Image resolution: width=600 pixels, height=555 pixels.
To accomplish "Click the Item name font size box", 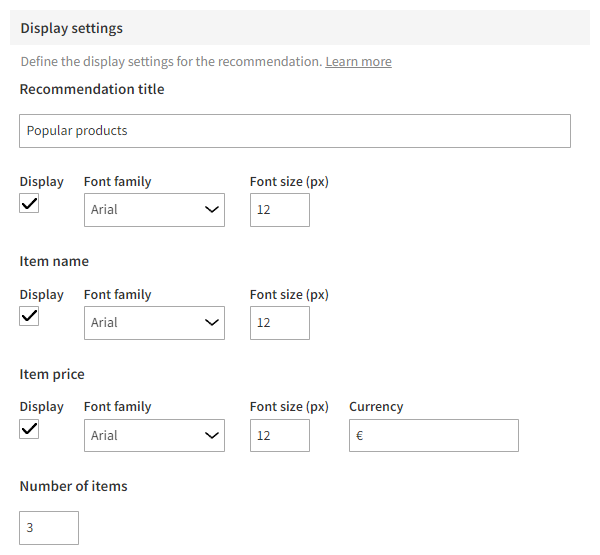I will 279,323.
